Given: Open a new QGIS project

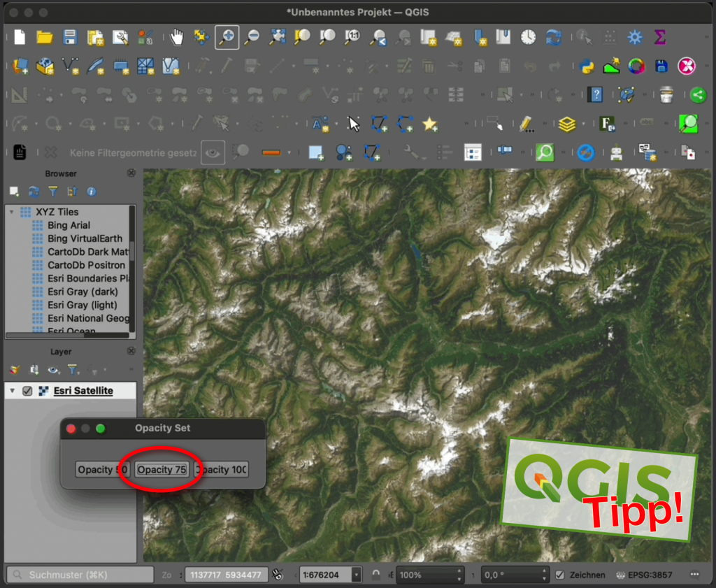Looking at the screenshot, I should 19,37.
